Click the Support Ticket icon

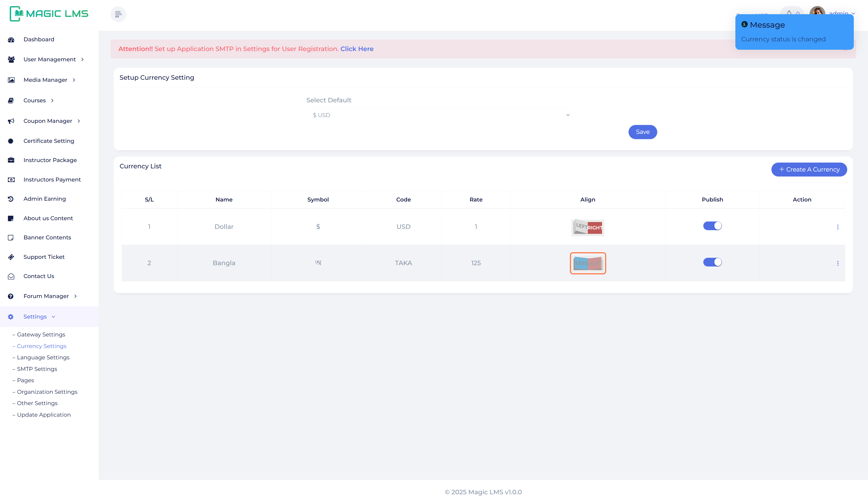click(11, 257)
